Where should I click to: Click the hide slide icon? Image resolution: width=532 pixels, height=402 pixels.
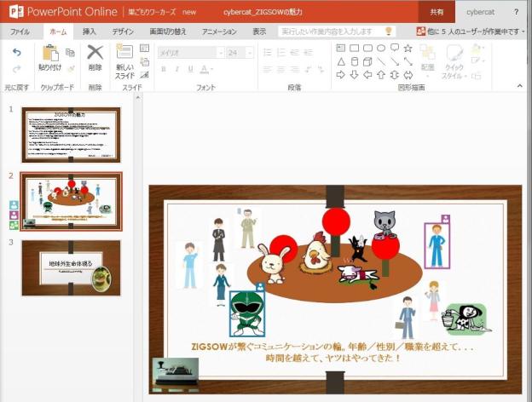tap(145, 75)
